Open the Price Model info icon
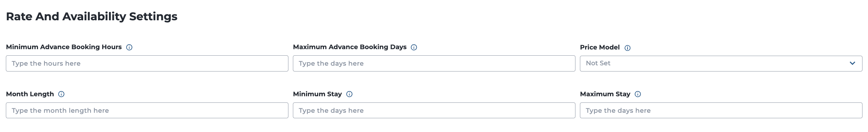 pos(628,48)
